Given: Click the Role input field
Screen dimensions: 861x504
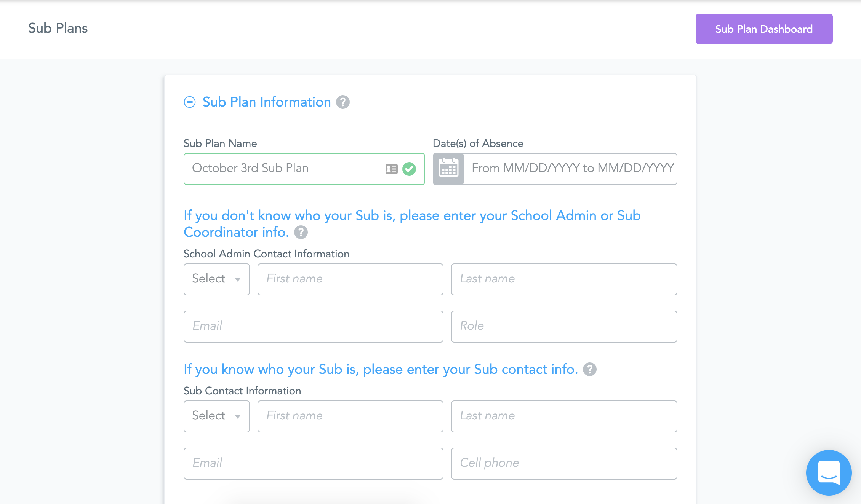Looking at the screenshot, I should coord(564,326).
